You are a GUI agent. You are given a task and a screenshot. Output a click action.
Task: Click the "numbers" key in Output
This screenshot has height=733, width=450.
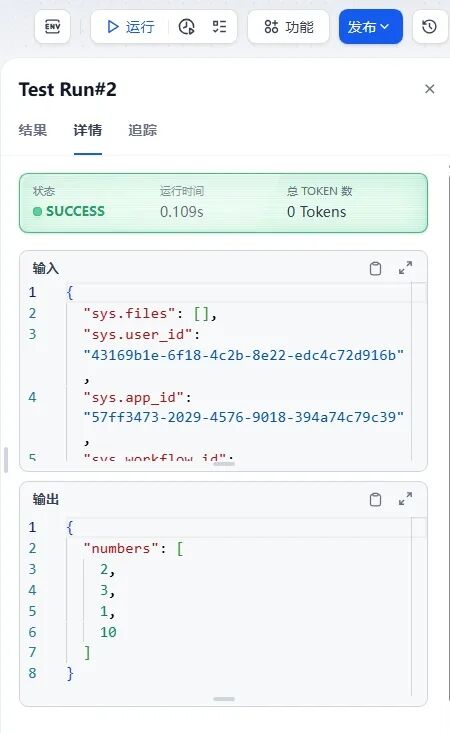pyautogui.click(x=121, y=548)
